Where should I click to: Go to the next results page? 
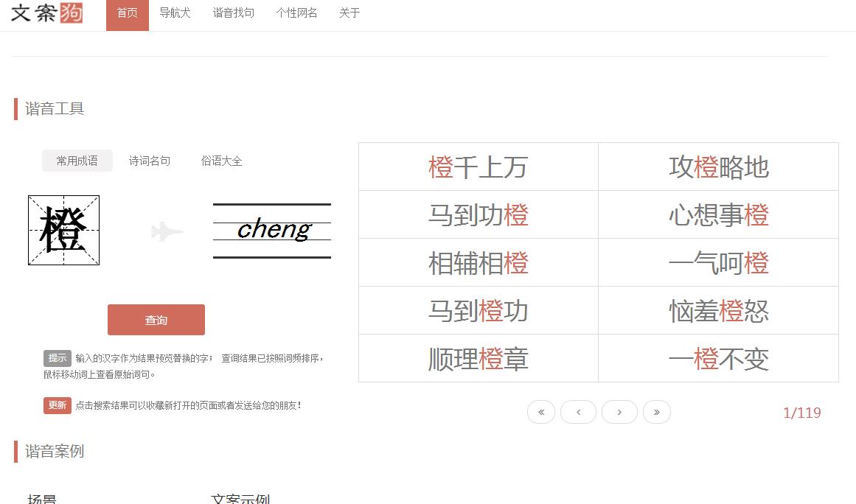(619, 412)
